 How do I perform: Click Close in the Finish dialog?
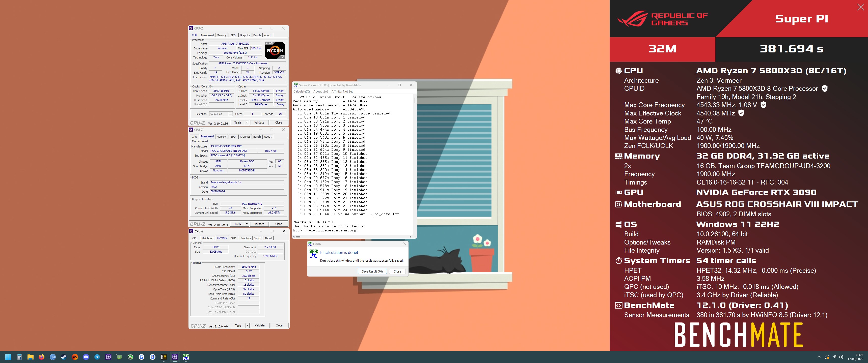click(397, 271)
